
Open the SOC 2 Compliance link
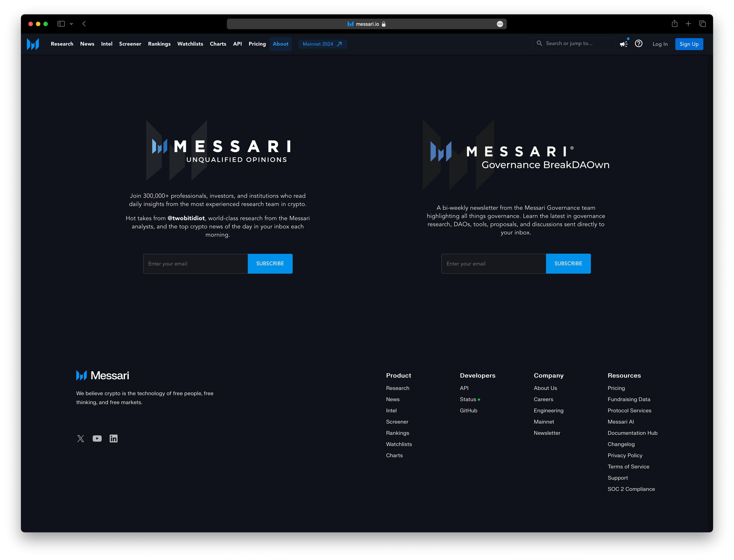pos(631,489)
